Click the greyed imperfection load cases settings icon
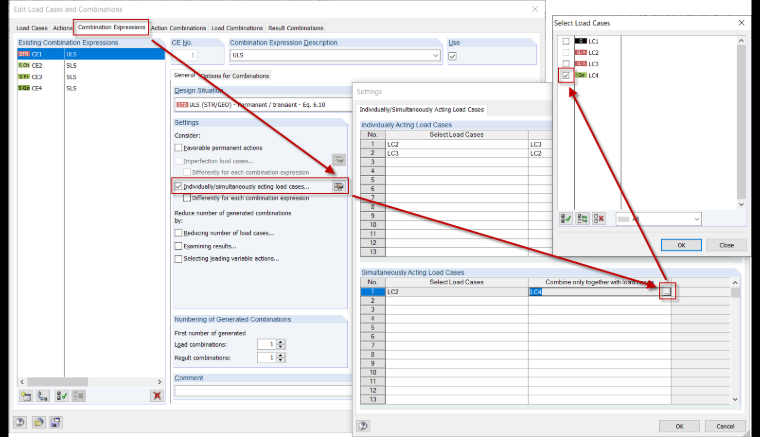Image resolution: width=760 pixels, height=437 pixels. tap(338, 160)
